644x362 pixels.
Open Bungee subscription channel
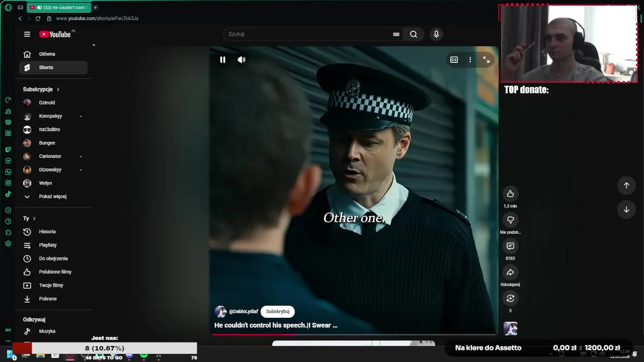[x=53, y=143]
